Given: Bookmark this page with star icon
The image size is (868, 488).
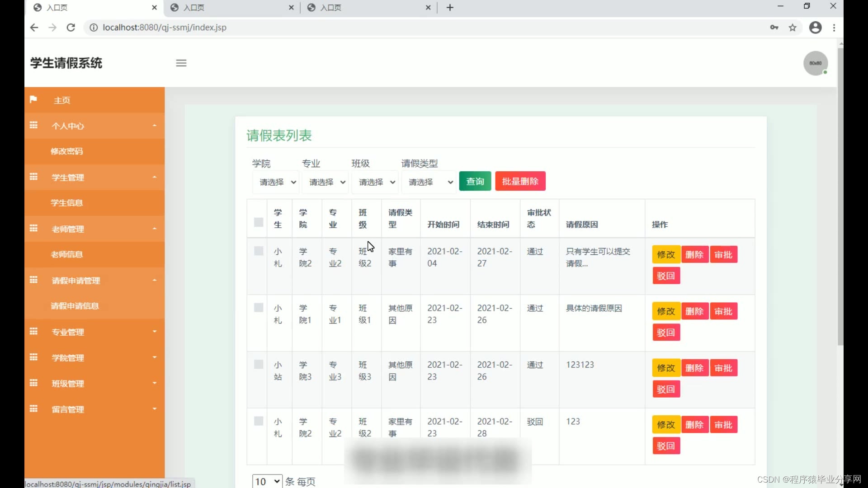Looking at the screenshot, I should coord(793,28).
